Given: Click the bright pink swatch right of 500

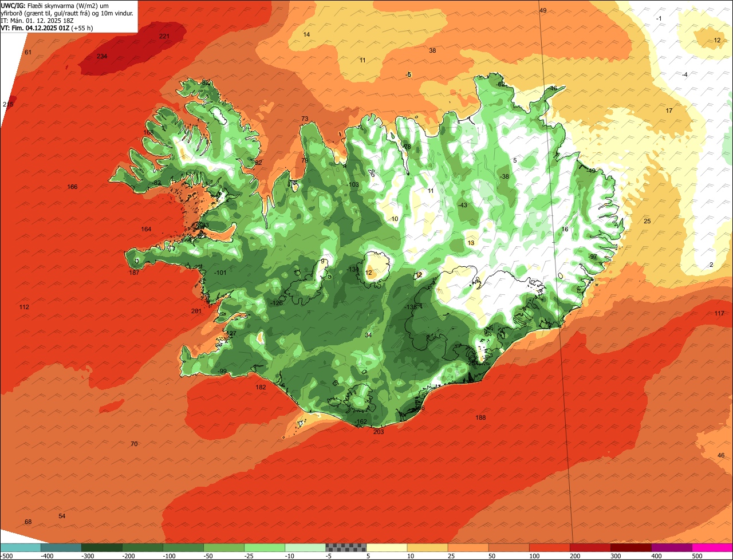Looking at the screenshot, I should [x=712, y=547].
